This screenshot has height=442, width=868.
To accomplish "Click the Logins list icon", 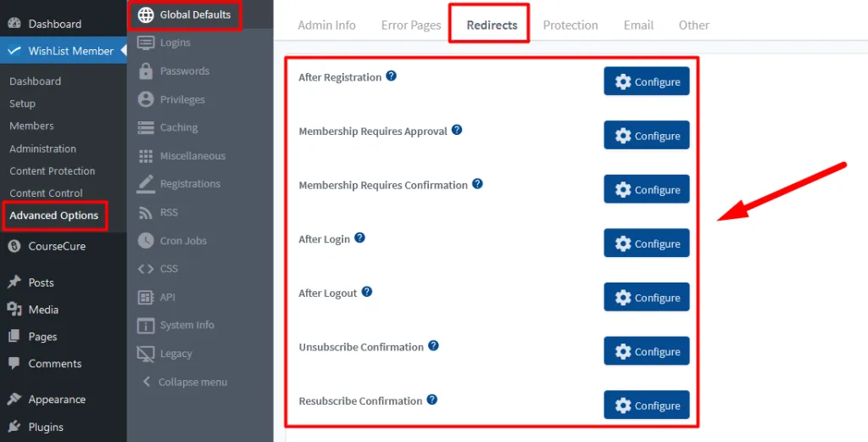I will (x=146, y=42).
